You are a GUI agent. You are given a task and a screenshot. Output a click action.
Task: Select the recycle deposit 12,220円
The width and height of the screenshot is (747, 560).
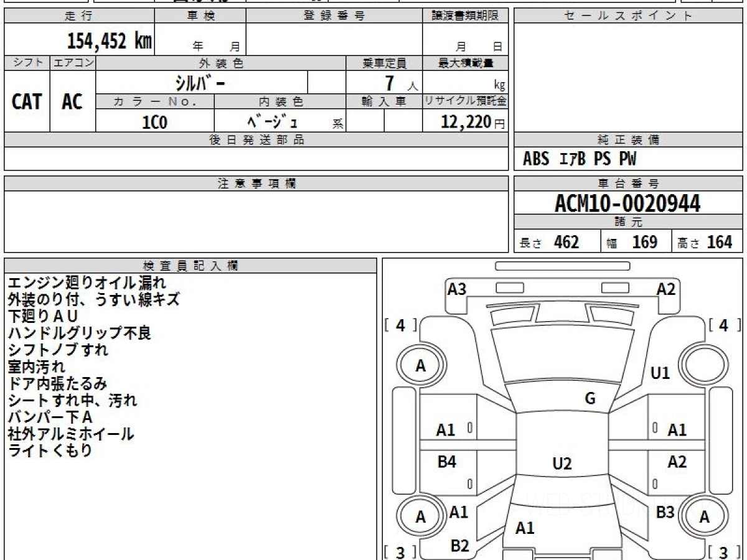pos(472,122)
